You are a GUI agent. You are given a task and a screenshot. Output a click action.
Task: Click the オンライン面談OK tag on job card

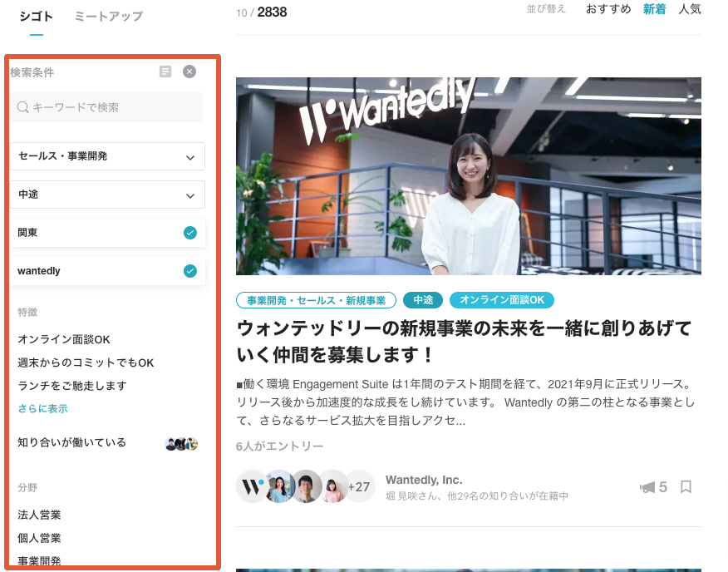click(502, 300)
